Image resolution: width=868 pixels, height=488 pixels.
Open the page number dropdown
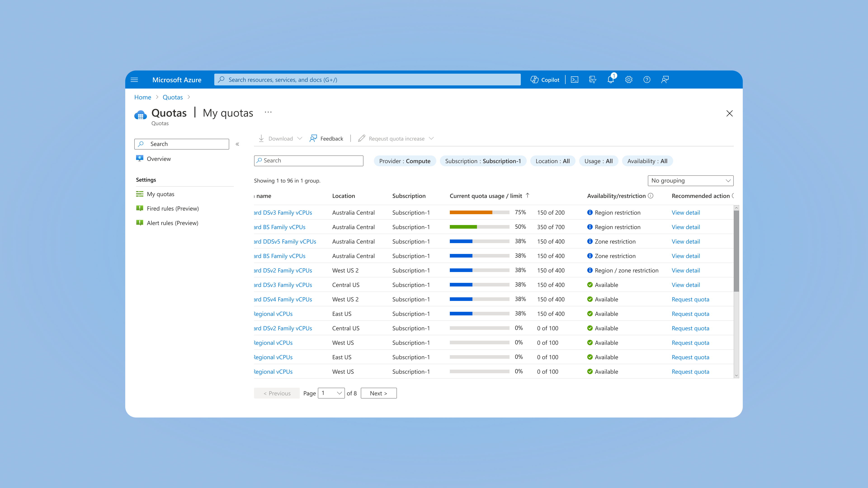(x=331, y=393)
